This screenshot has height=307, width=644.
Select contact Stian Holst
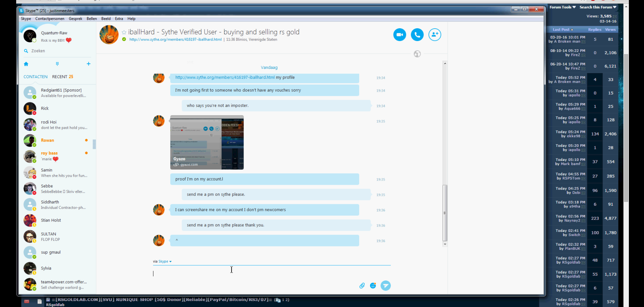[57, 221]
